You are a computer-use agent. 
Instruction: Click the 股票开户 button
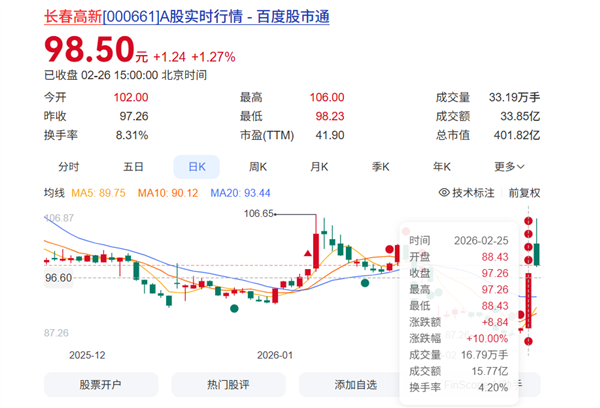coord(101,385)
